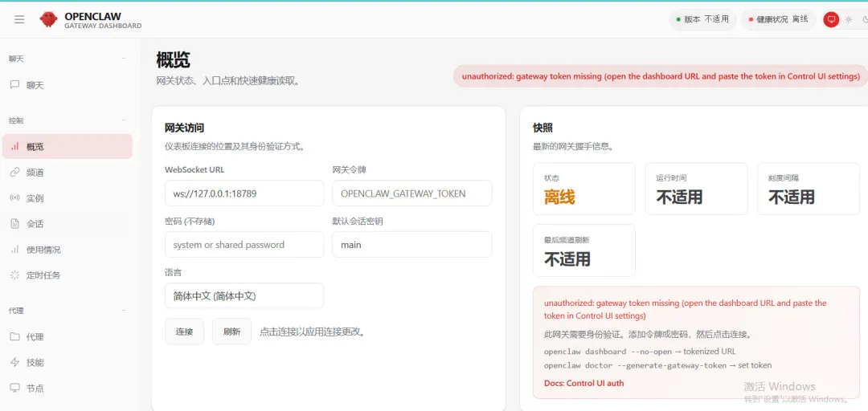Open 频道 channels in sidebar
Image resolution: width=868 pixels, height=411 pixels.
67,173
